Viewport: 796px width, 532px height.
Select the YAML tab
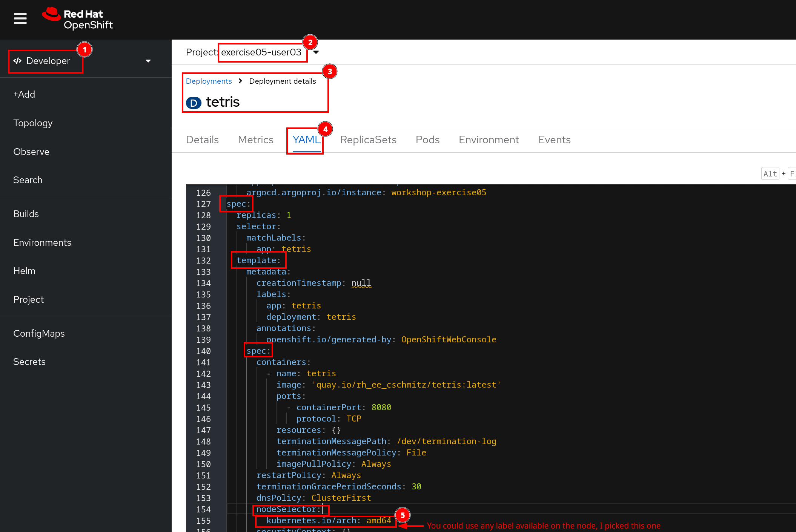306,140
